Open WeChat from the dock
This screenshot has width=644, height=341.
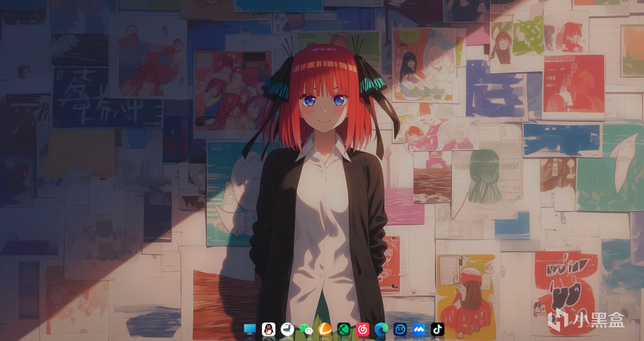(x=306, y=329)
